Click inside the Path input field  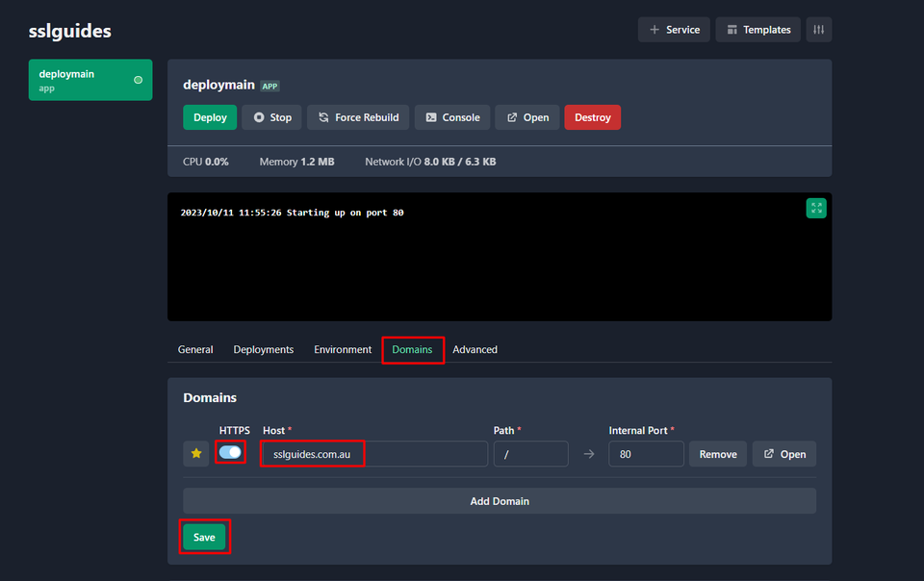tap(530, 453)
